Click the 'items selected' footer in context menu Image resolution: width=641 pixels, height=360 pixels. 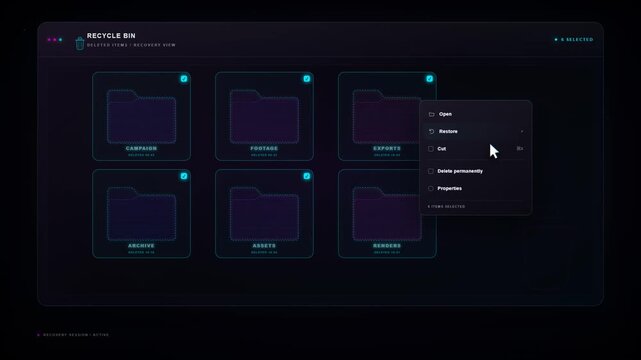(x=446, y=206)
